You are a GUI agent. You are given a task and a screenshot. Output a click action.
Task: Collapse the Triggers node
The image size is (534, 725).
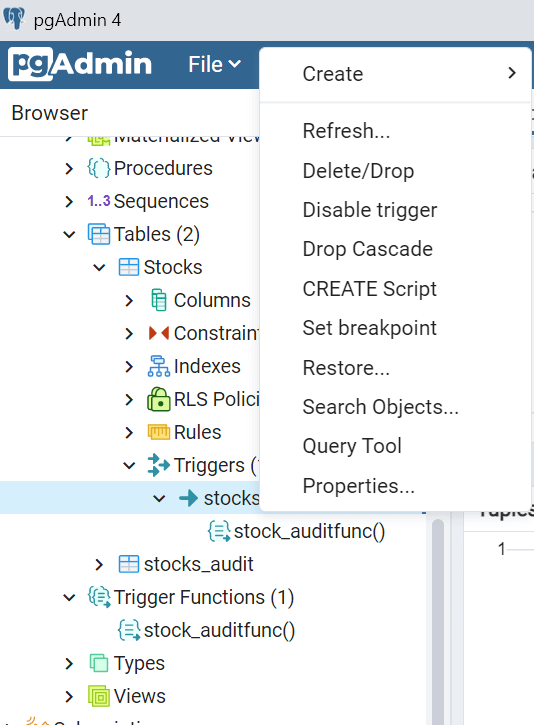tap(129, 465)
